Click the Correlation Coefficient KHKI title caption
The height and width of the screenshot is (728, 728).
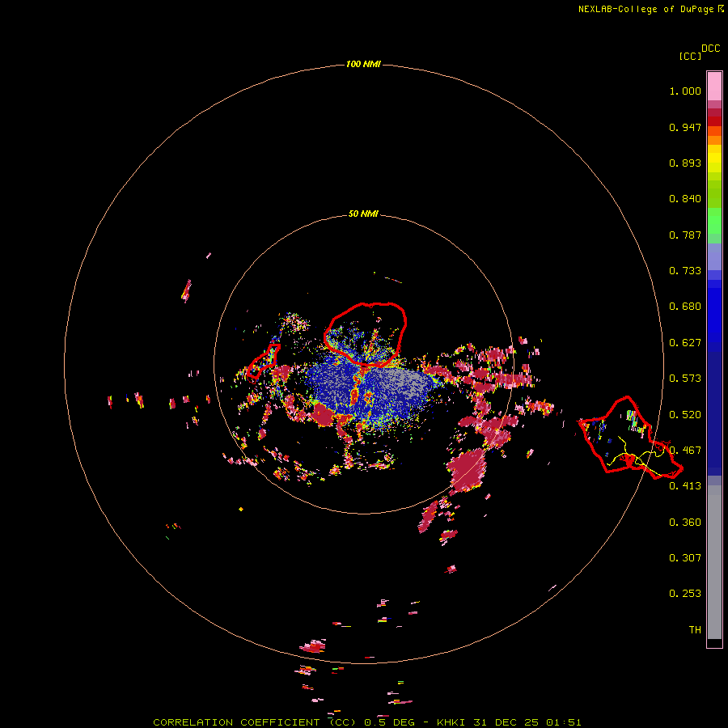366,722
